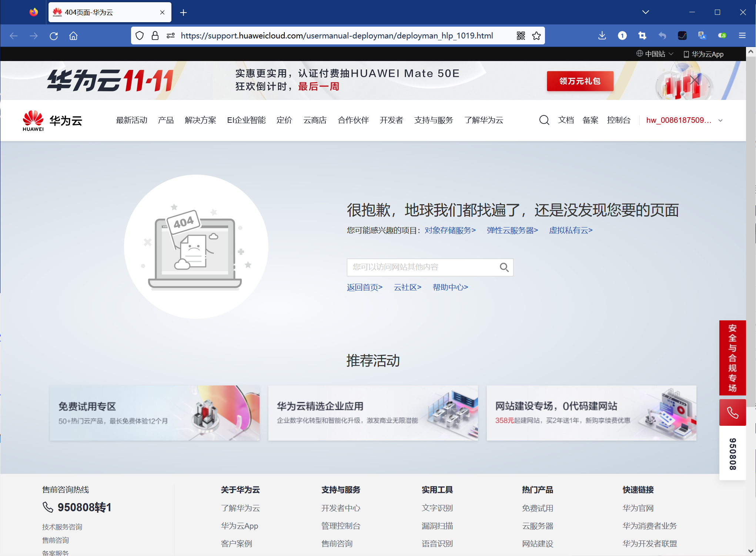The image size is (756, 556).
Task: Click the search icon in the navigation bar
Action: (544, 120)
